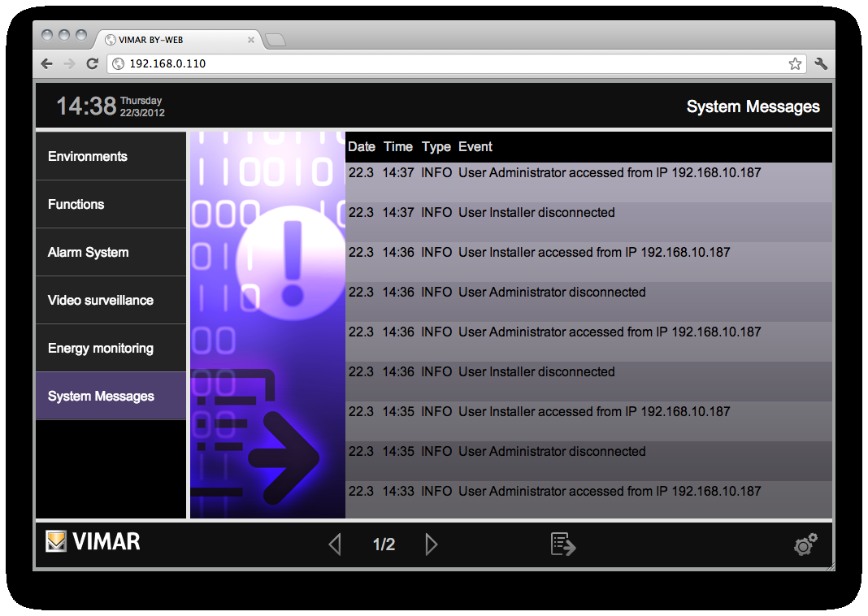Click the 14:38 clock display
The height and width of the screenshot is (616, 868).
(86, 106)
